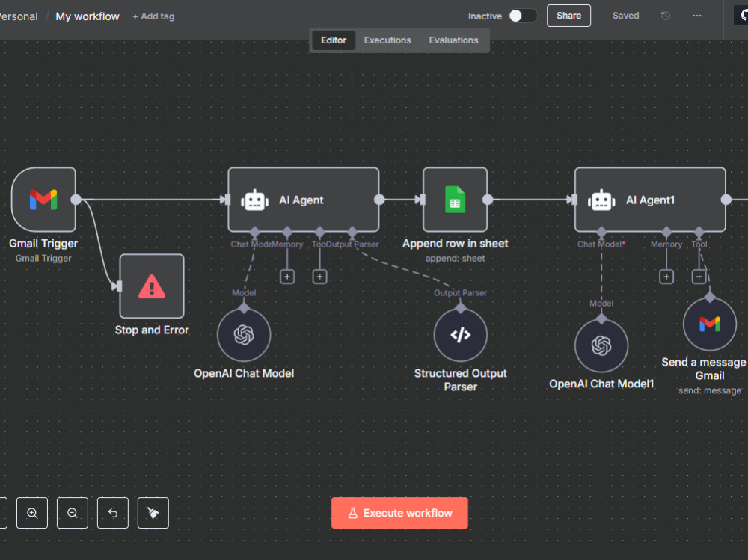Click the My workflow title

point(88,16)
